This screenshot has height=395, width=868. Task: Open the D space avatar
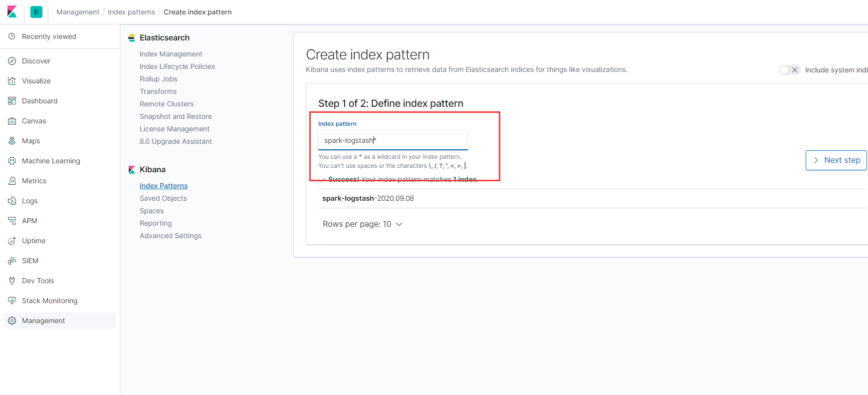pyautogui.click(x=36, y=12)
